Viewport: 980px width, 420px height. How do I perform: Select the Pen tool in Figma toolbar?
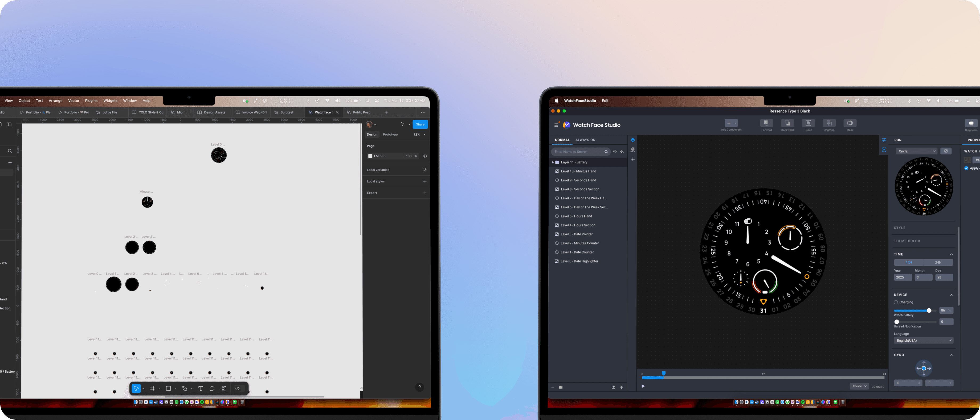[x=185, y=388]
